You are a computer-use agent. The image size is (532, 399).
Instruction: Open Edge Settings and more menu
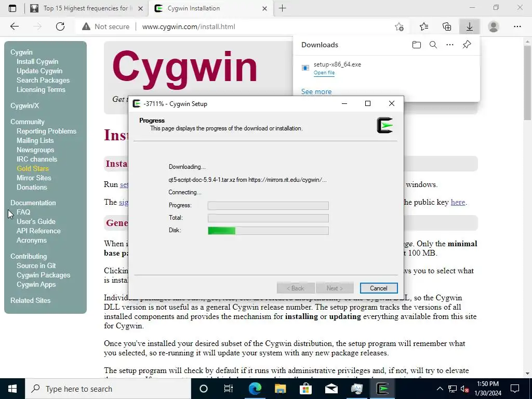517,26
